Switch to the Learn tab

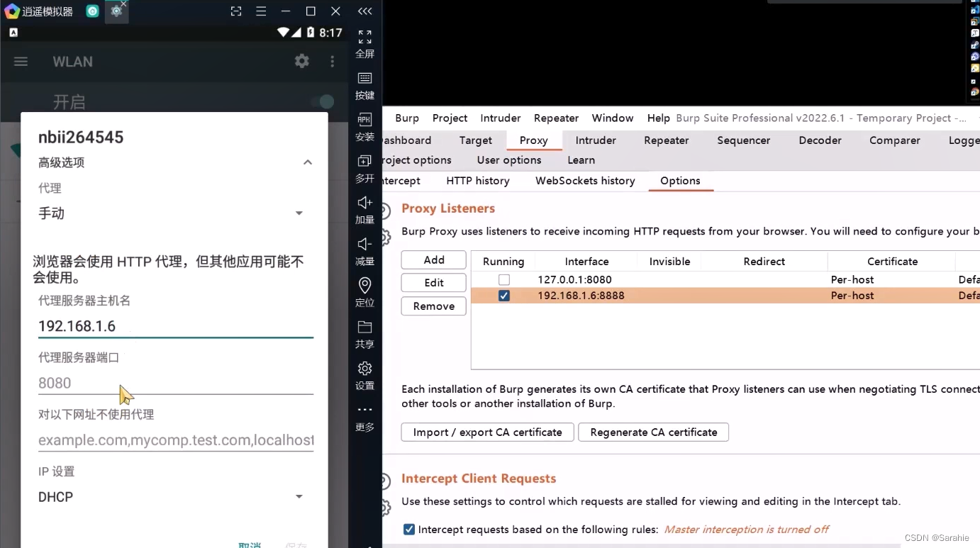click(x=581, y=160)
